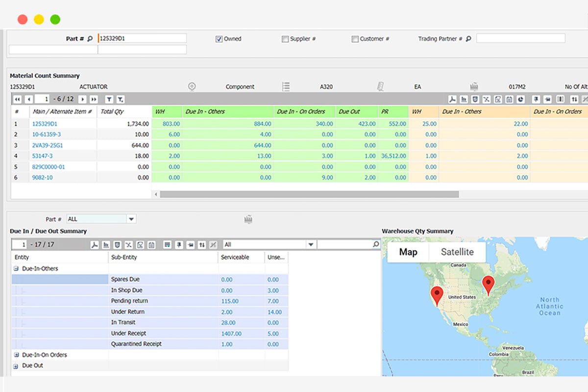Viewport: 588px width, 392px height.
Task: Check the Customer # checkbox
Action: [x=355, y=39]
